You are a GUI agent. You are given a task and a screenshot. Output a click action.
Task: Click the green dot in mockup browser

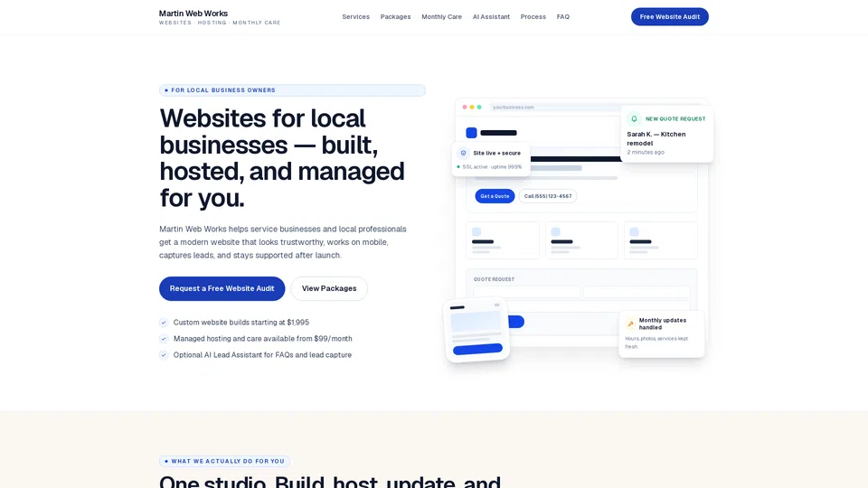[x=479, y=108]
